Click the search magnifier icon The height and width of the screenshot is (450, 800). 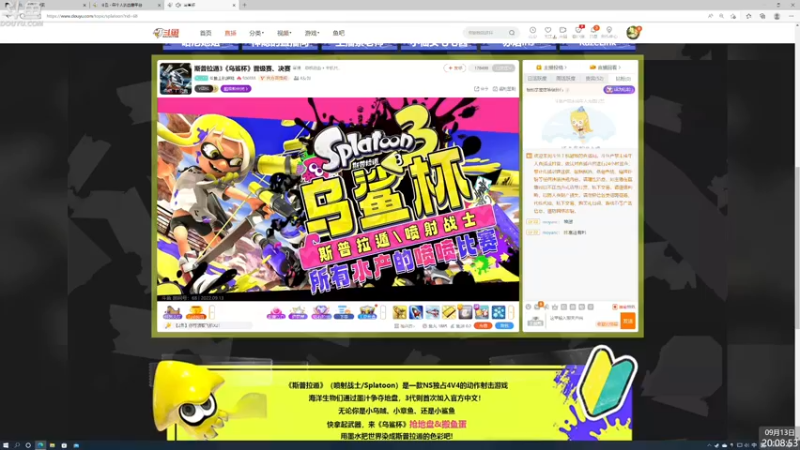[x=512, y=33]
